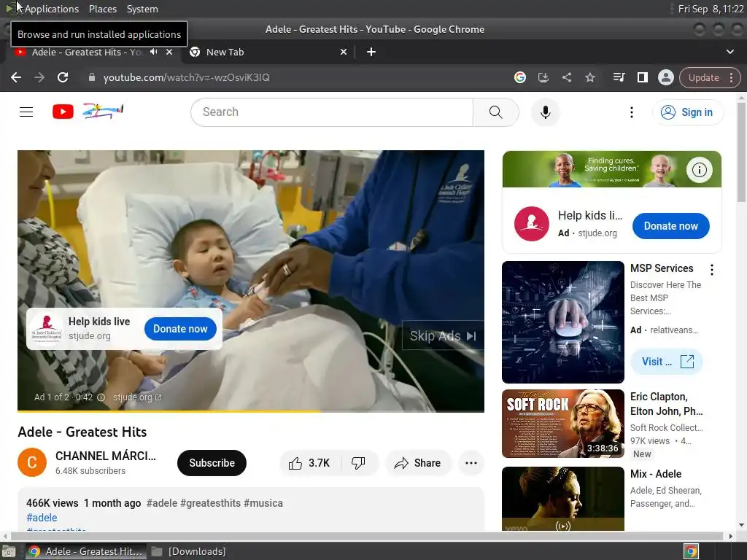Click the date and time clock

pyautogui.click(x=711, y=9)
